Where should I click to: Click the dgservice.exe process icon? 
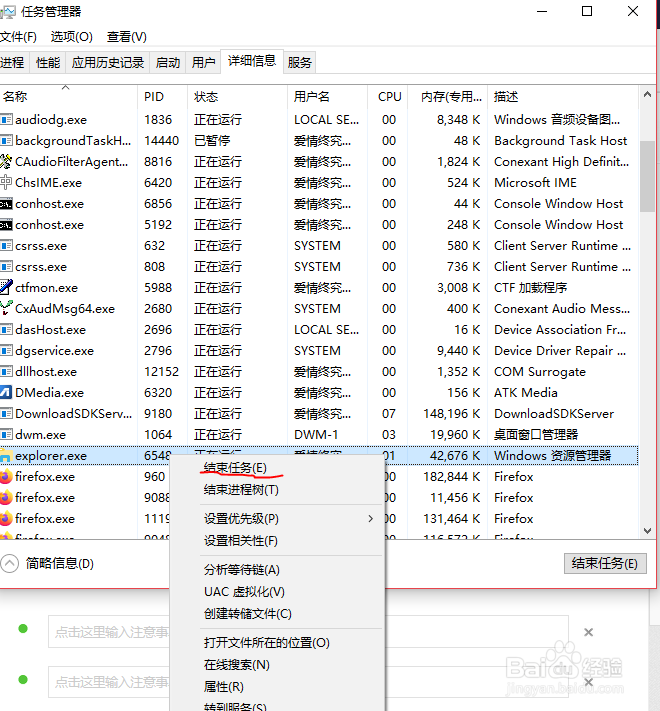point(6,351)
